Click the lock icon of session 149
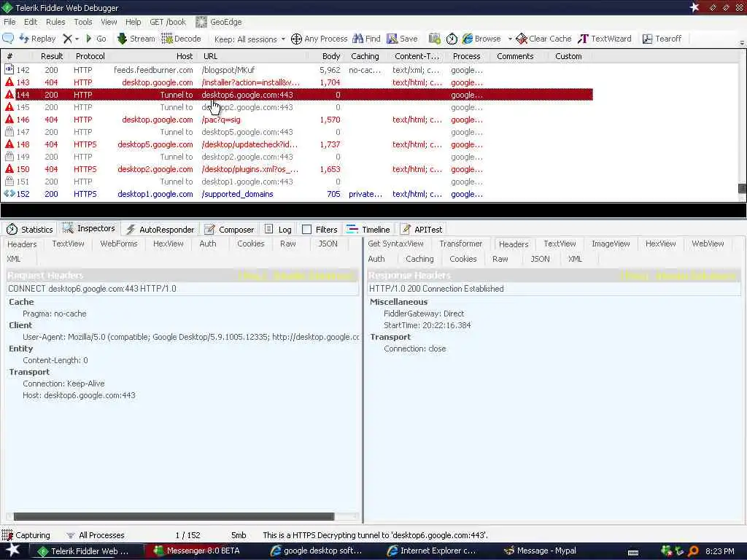This screenshot has height=560, width=747. pos(9,157)
